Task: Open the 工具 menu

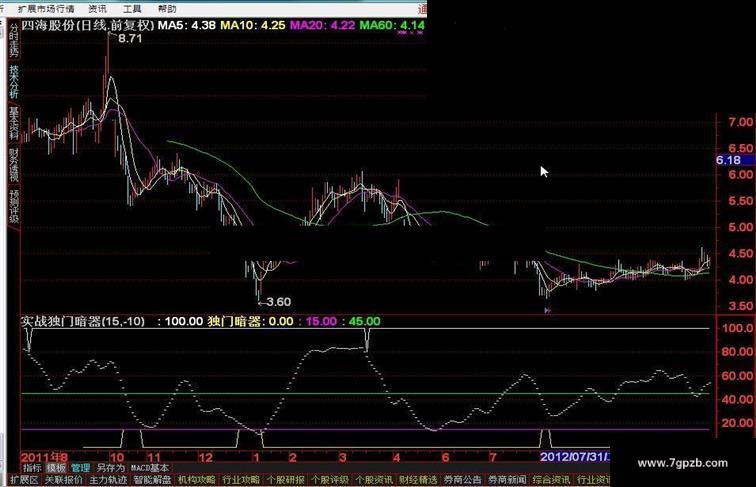Action: coord(132,9)
